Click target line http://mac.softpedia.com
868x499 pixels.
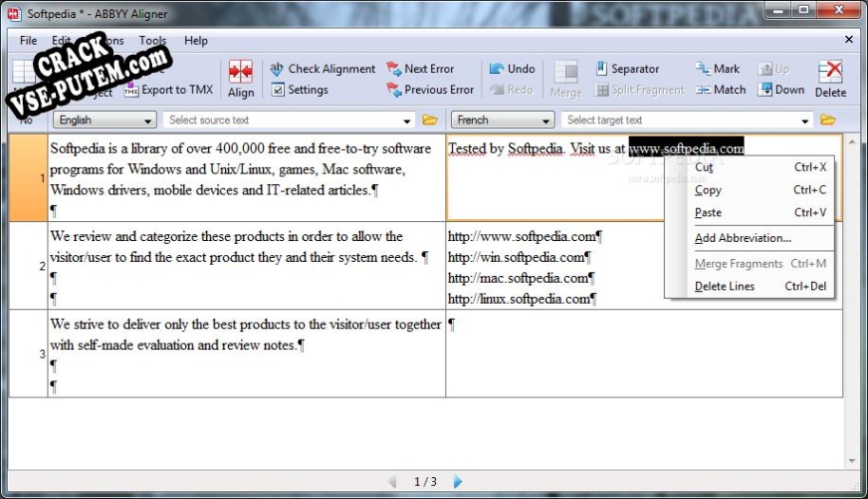click(521, 278)
